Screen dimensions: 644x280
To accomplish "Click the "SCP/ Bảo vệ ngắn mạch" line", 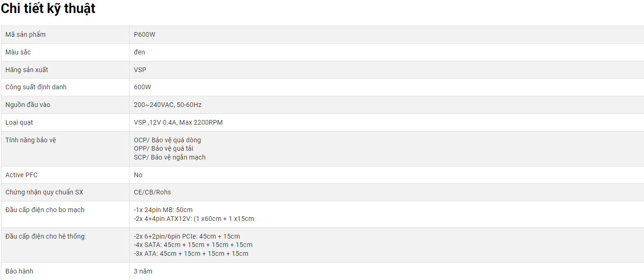I will (169, 157).
